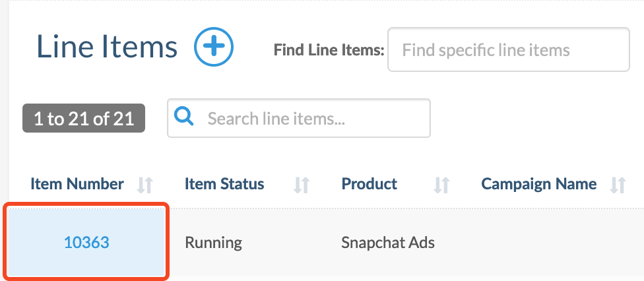Sort using Item Status arrows icon
Image resolution: width=644 pixels, height=281 pixels.
[302, 185]
